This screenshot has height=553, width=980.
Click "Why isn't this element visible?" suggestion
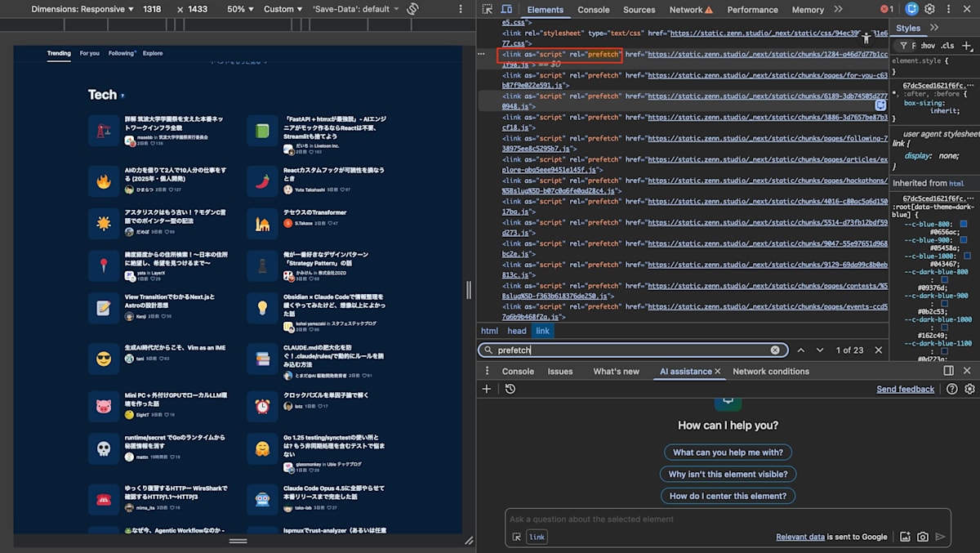tap(728, 474)
